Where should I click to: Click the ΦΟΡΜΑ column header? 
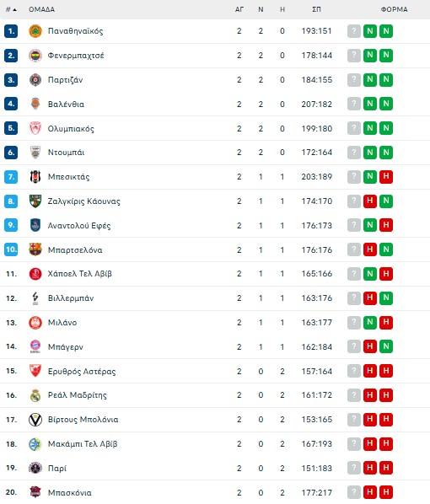[394, 9]
